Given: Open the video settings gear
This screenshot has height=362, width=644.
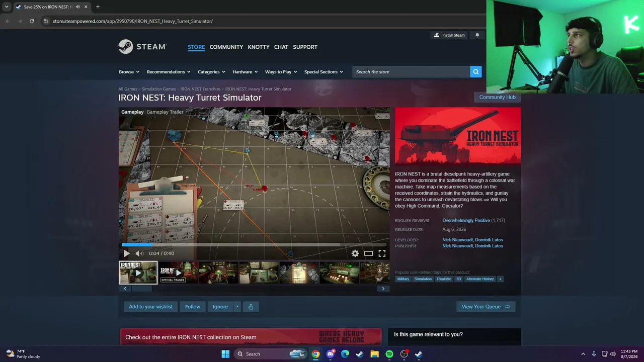Looking at the screenshot, I should (355, 253).
